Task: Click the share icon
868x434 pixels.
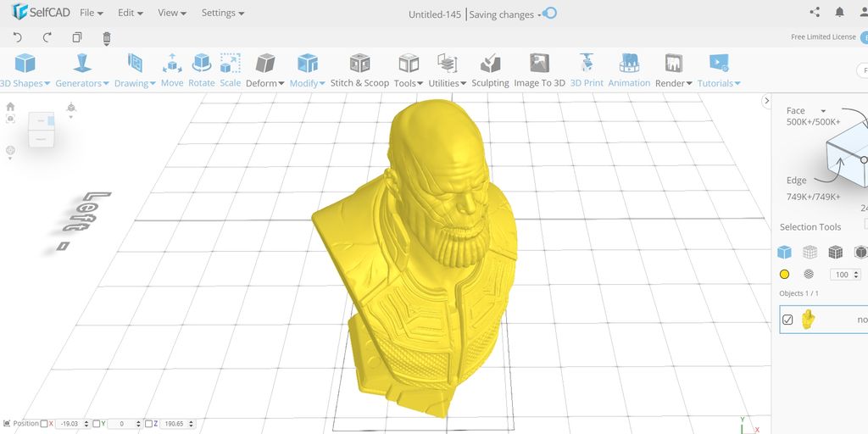Action: pyautogui.click(x=815, y=13)
